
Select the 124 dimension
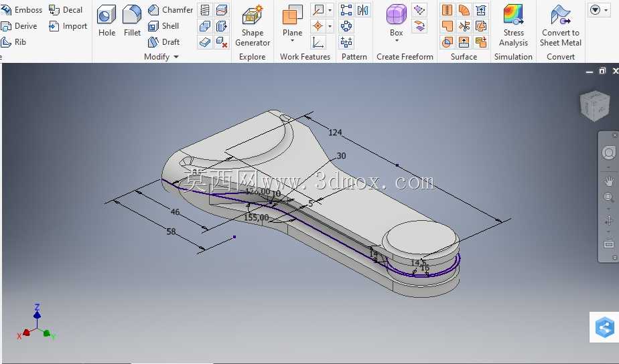pos(335,132)
